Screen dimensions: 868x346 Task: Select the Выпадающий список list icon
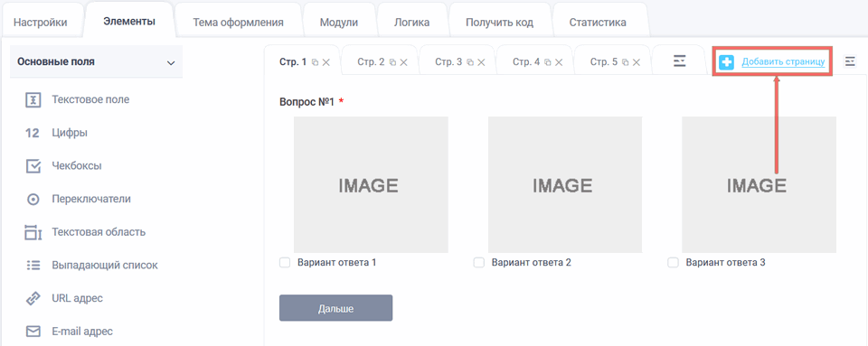click(x=33, y=266)
